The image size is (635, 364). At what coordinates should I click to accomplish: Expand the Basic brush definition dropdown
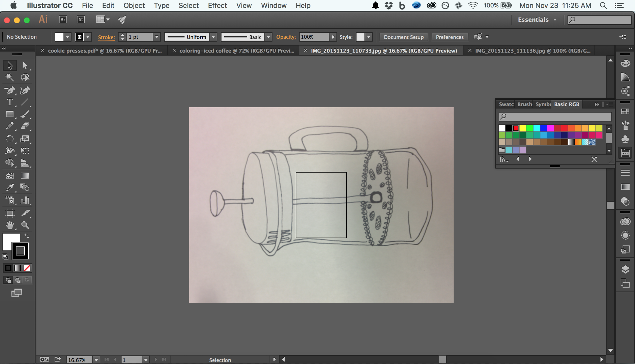tap(268, 37)
